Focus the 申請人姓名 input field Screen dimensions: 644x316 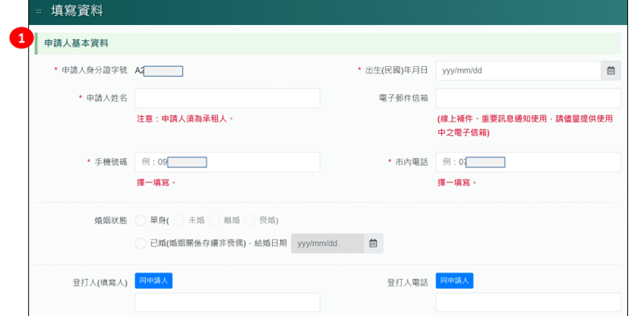pyautogui.click(x=227, y=98)
